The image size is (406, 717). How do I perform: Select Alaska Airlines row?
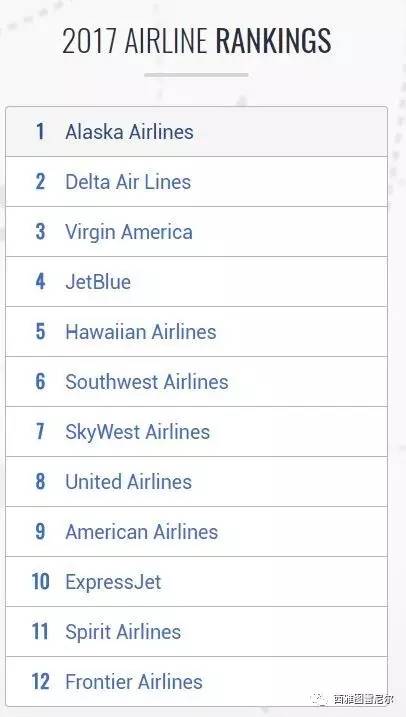click(196, 132)
